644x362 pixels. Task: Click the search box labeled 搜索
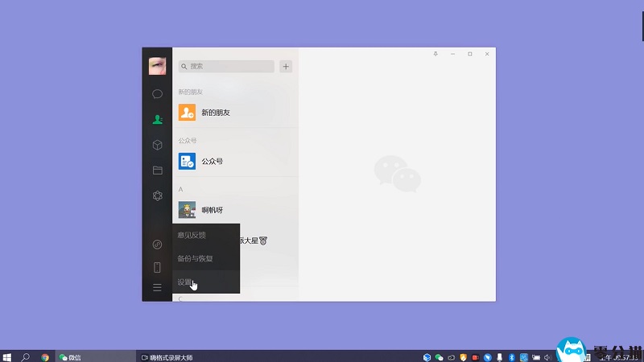tap(225, 67)
